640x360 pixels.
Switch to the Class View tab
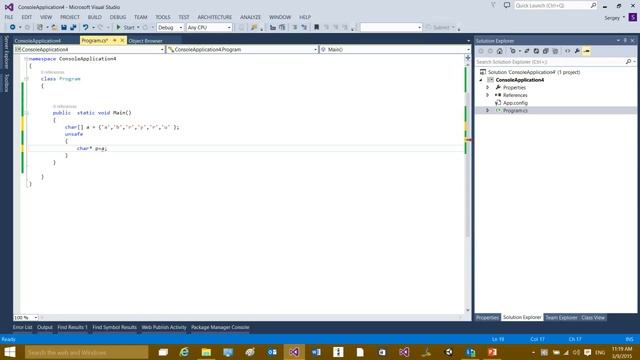593,318
